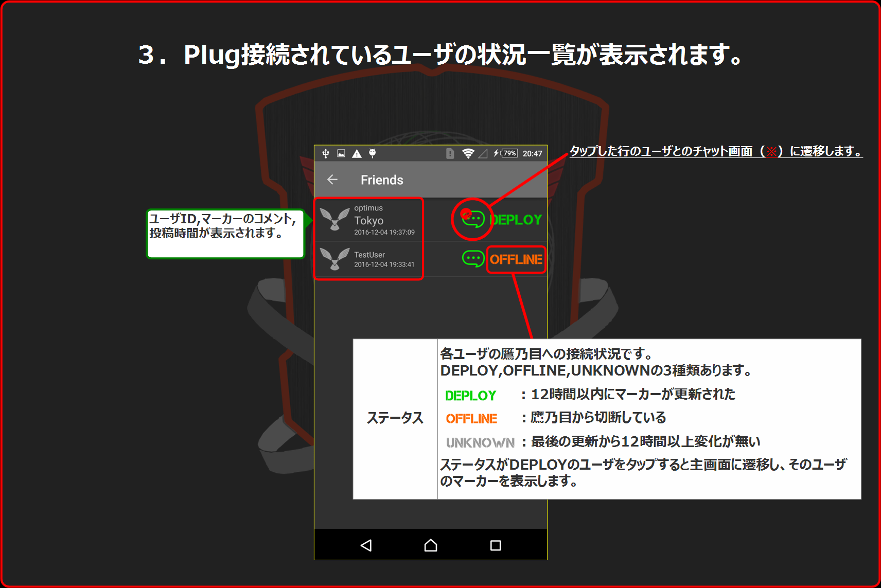
Task: Select the TestUser name in the list
Action: [369, 255]
